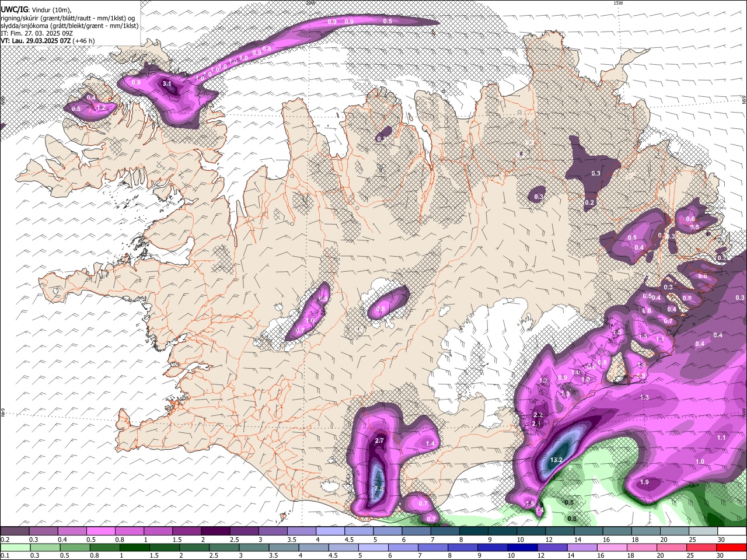This screenshot has height=560, width=747.
Task: Pick upper scale grey swatch between 18 and 20
Action: point(646,531)
